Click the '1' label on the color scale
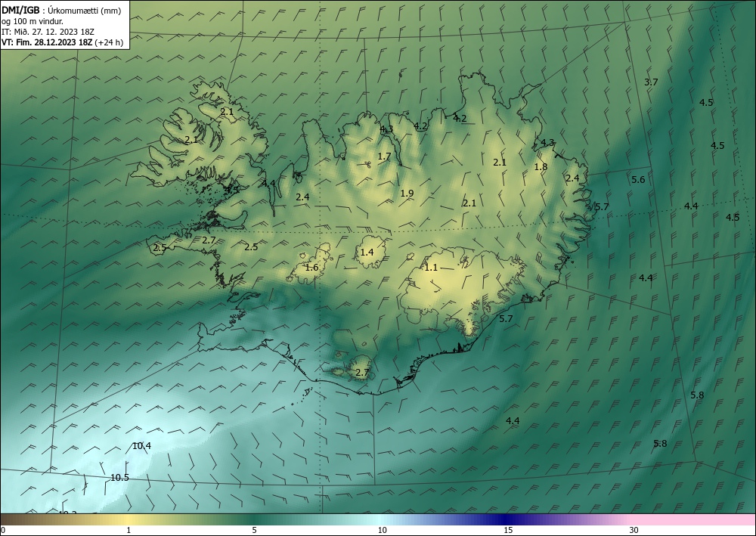Screen dimensions: 756x536 point(129,530)
